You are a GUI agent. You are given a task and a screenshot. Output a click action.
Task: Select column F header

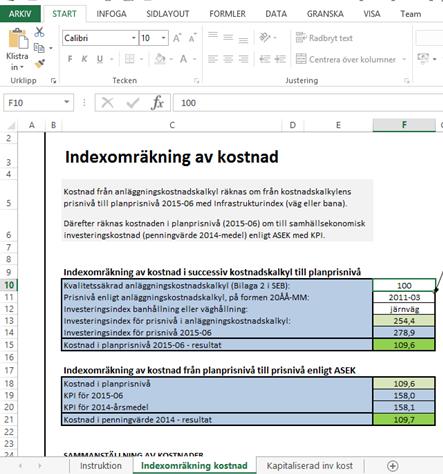pyautogui.click(x=404, y=125)
